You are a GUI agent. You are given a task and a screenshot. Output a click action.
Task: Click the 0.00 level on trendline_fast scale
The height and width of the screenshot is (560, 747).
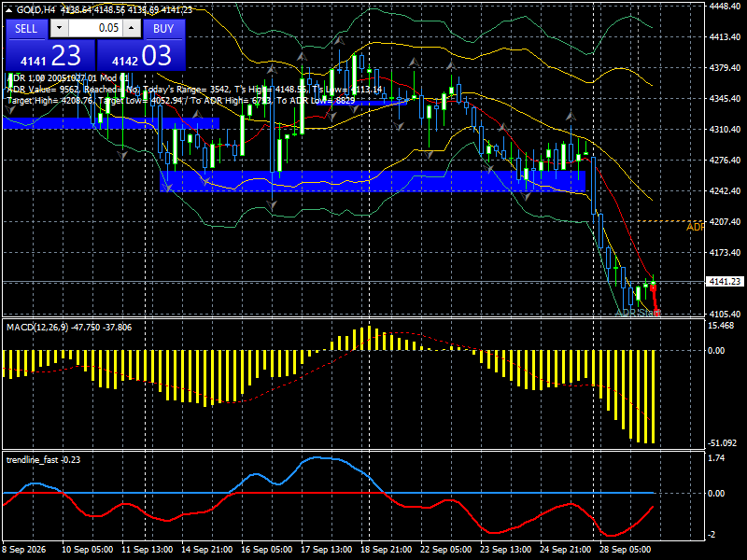(716, 494)
